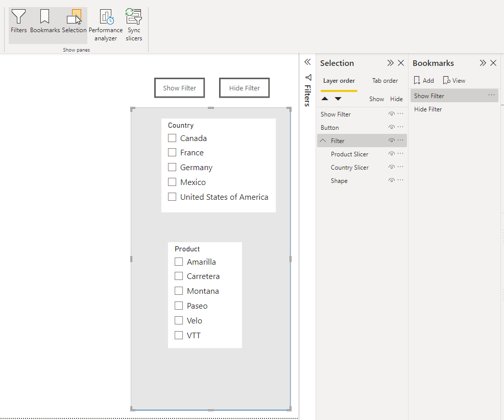
Task: Move selected layer up with arrow
Action: (325, 99)
